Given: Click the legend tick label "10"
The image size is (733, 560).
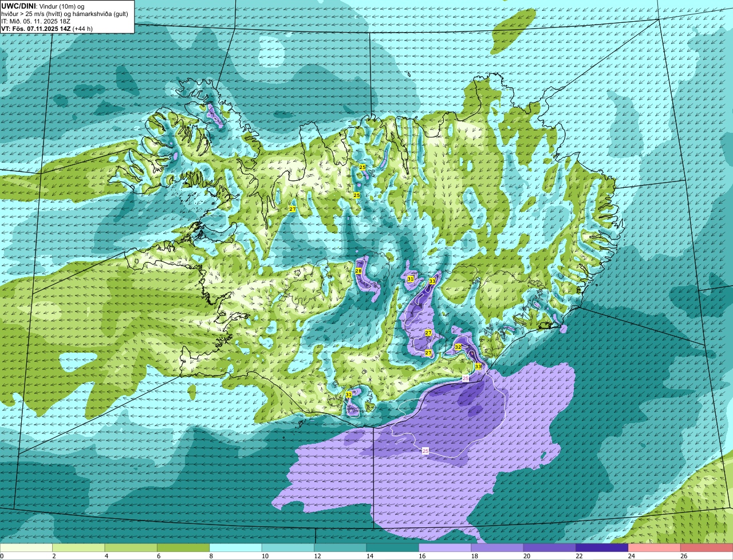Looking at the screenshot, I should pos(265,556).
